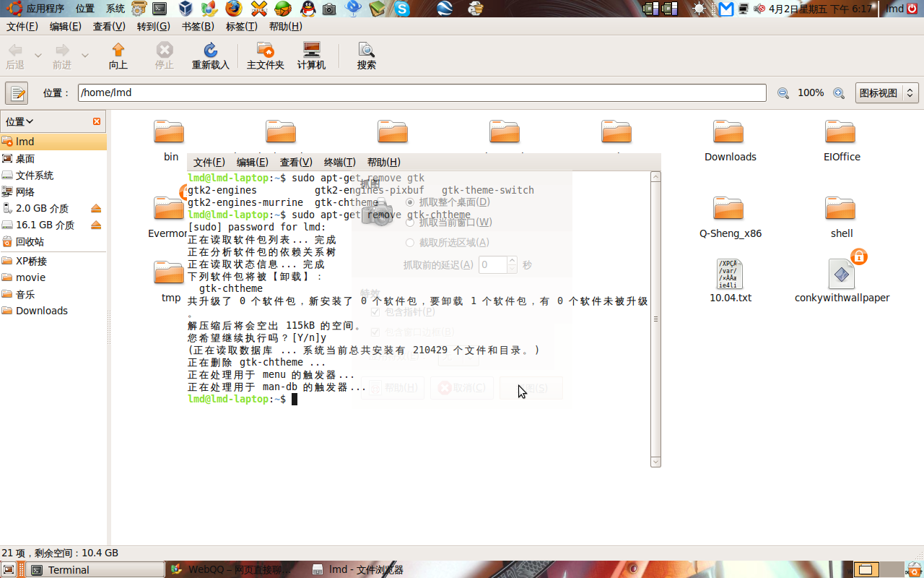Screen dimensions: 924x578
Task: Launch Chromium browser from the top panel
Action: point(209,9)
